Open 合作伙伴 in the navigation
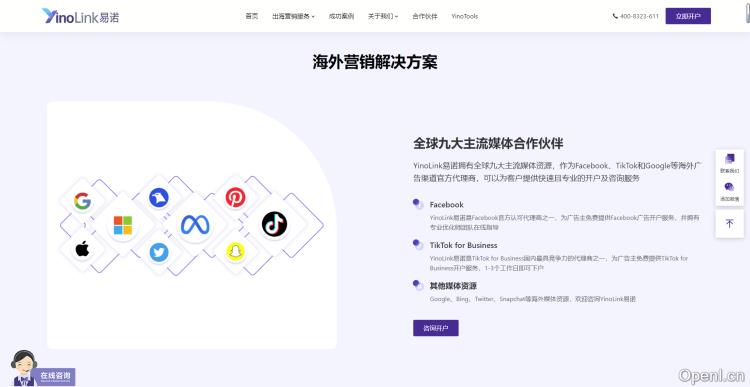The height and width of the screenshot is (387, 750). click(x=425, y=16)
